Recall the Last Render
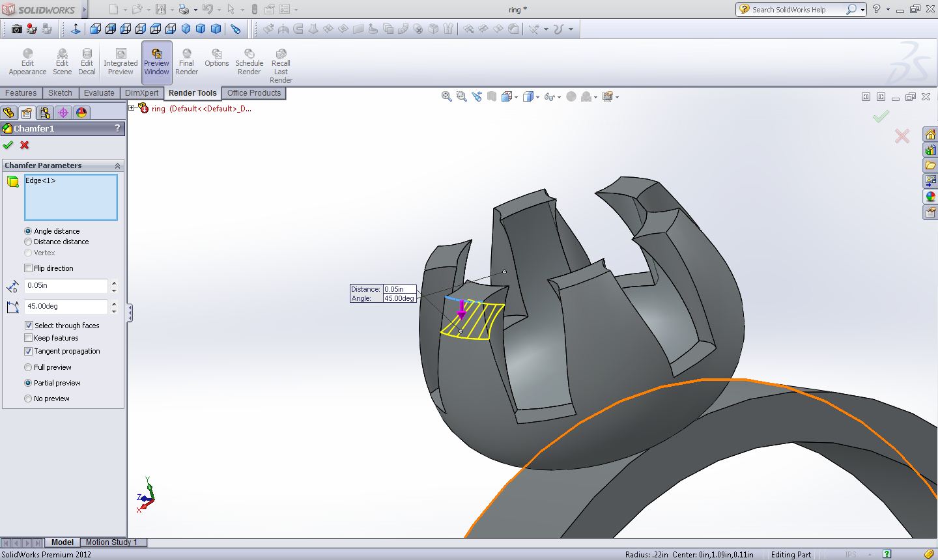938x560 pixels. point(281,66)
